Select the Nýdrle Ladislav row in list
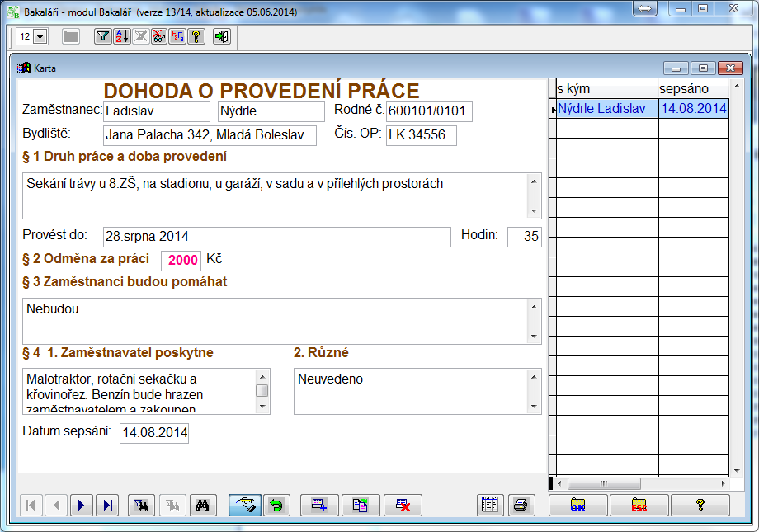 606,108
